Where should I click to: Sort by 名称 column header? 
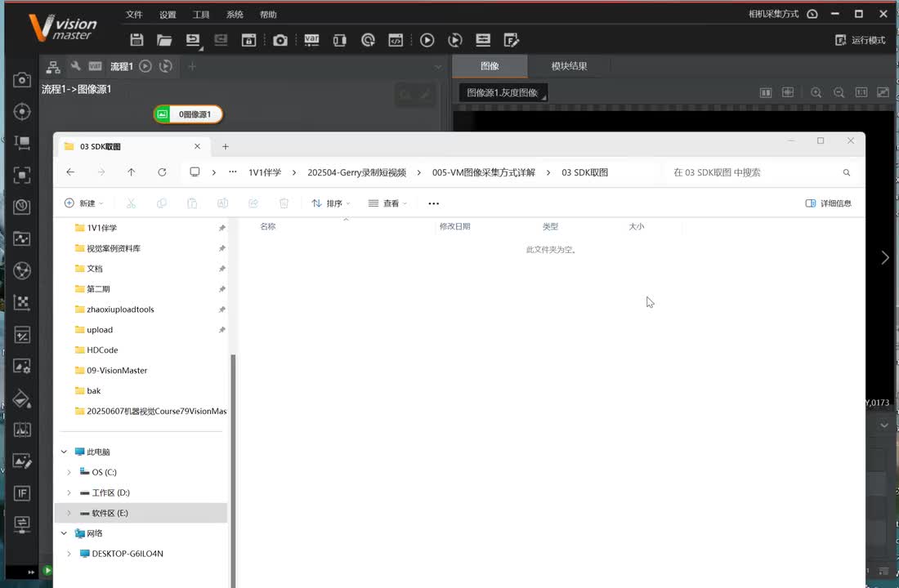click(x=268, y=226)
